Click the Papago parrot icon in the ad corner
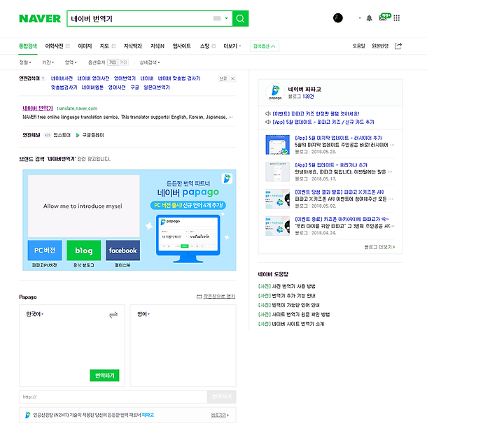This screenshot has width=504, height=433. coord(227,178)
